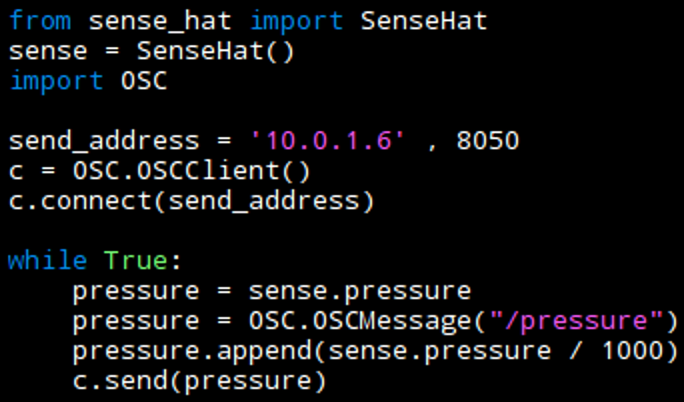Click the 'while' keyword
The height and width of the screenshot is (402, 684).
(x=48, y=262)
